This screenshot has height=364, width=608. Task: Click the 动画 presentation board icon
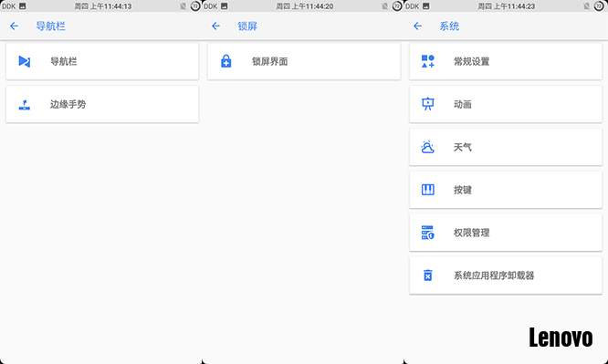pos(427,104)
